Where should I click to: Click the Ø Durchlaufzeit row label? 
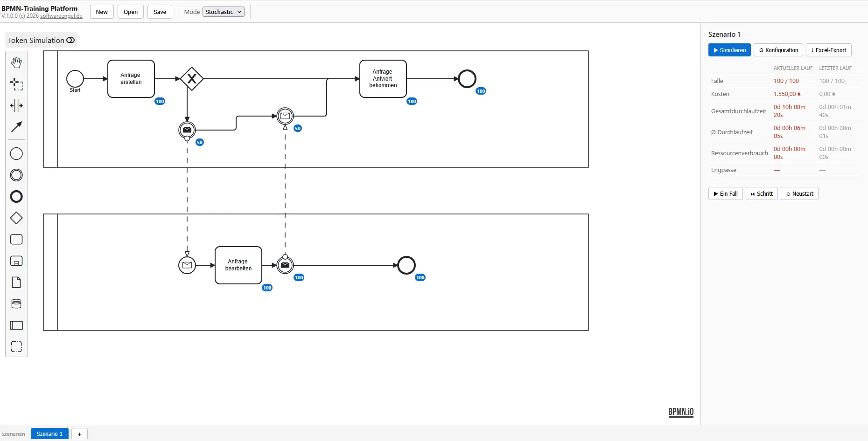pyautogui.click(x=732, y=132)
